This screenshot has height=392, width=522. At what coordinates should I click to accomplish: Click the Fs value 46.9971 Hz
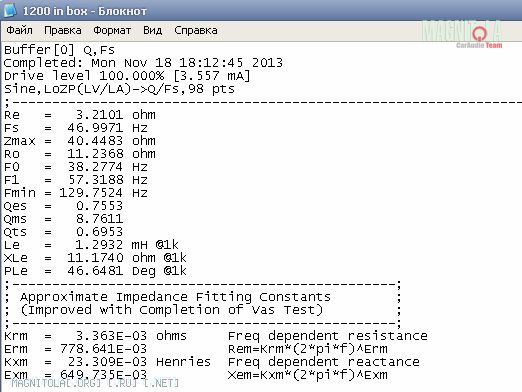(x=107, y=128)
